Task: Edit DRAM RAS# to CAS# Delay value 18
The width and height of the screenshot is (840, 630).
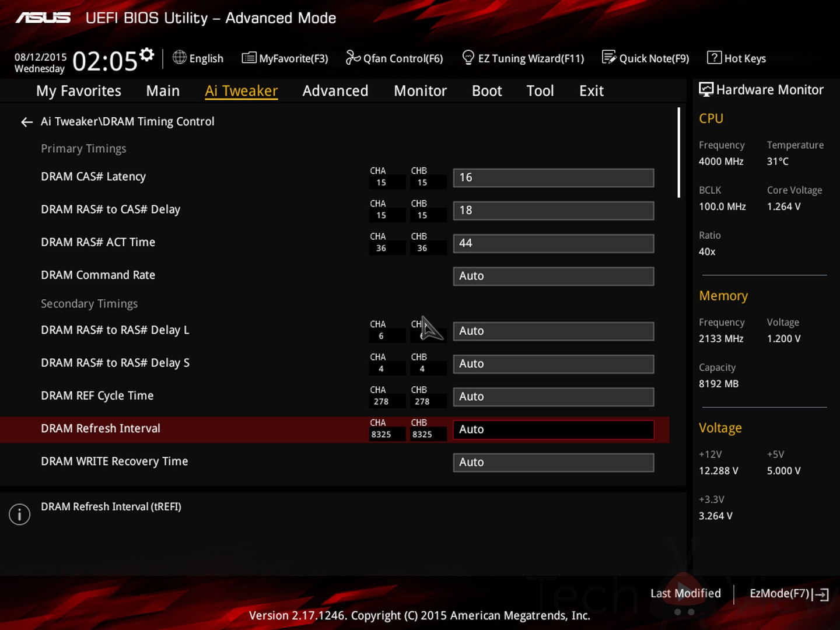Action: (554, 211)
